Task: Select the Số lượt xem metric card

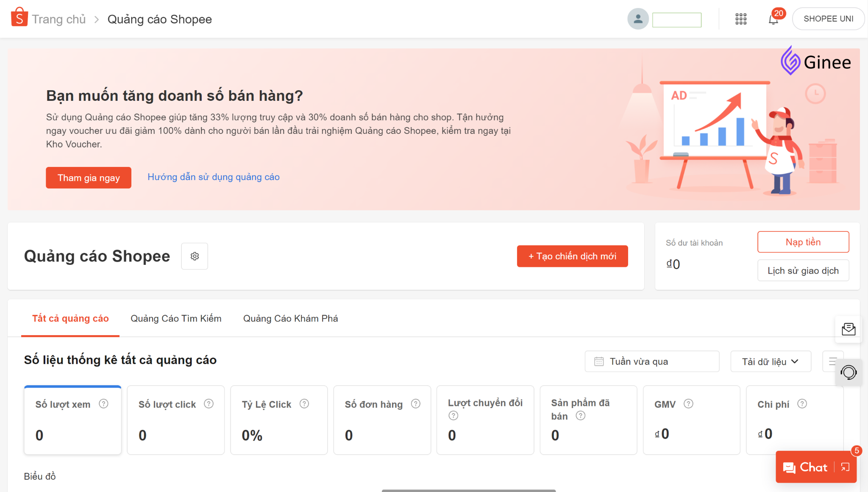Action: click(72, 420)
